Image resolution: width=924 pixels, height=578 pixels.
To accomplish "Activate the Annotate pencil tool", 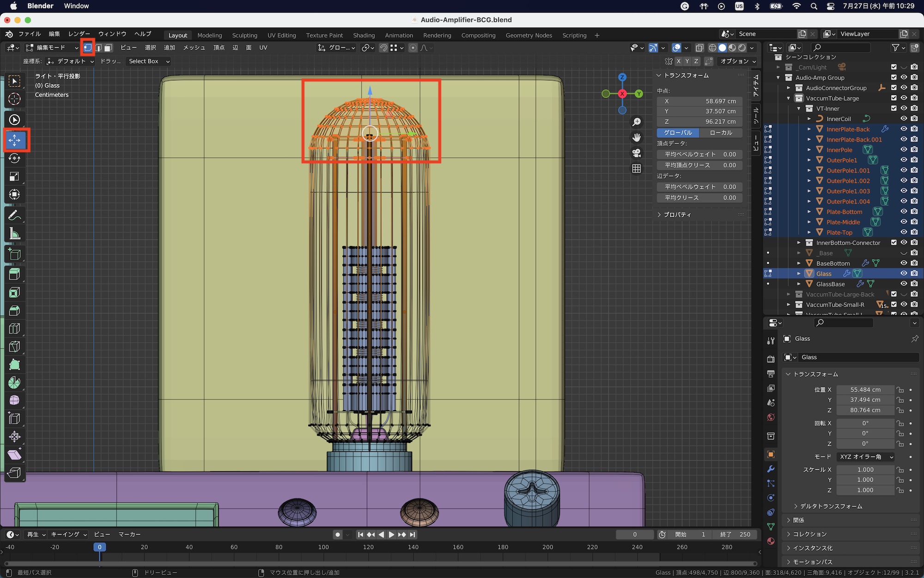I will (x=14, y=215).
